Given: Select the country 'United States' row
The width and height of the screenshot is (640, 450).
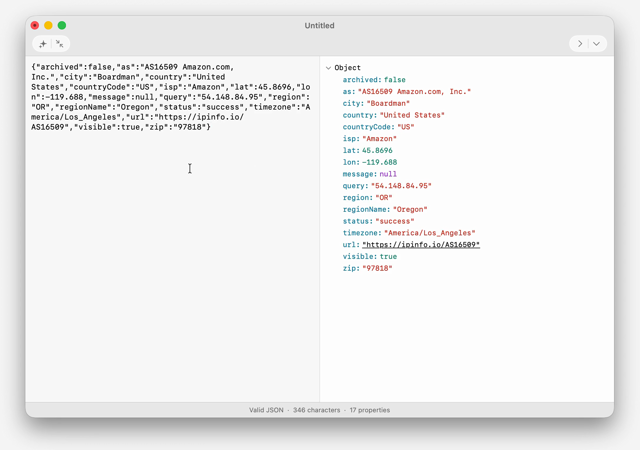Looking at the screenshot, I should tap(393, 115).
